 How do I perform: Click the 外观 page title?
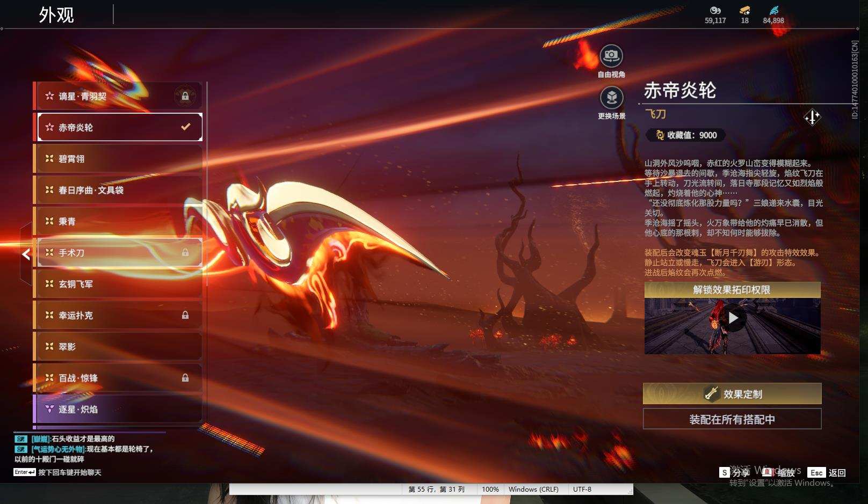click(x=56, y=14)
